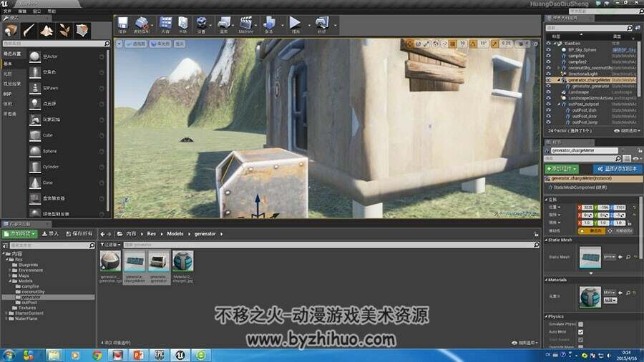The width and height of the screenshot is (644, 362).
Task: Click Save All in Content Browser
Action: point(79,233)
